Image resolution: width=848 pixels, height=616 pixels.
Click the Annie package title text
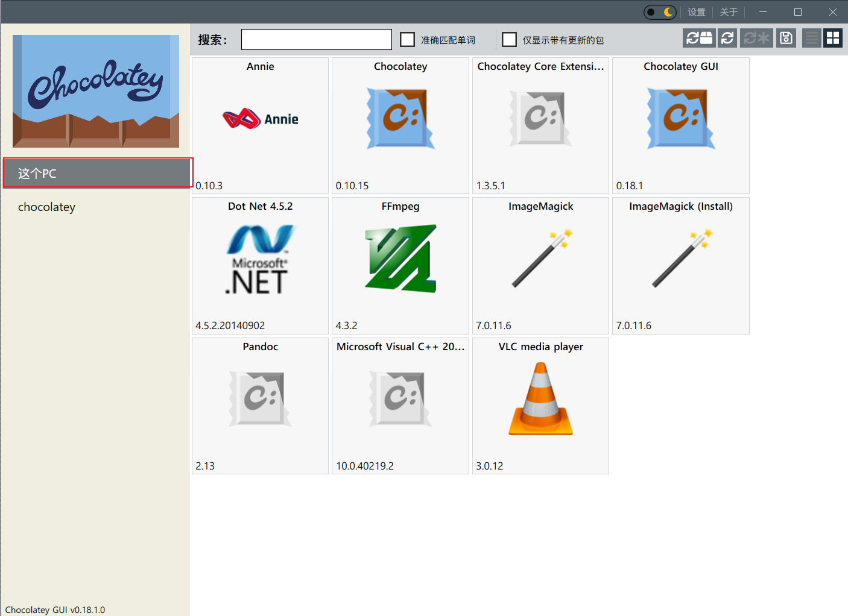point(261,66)
